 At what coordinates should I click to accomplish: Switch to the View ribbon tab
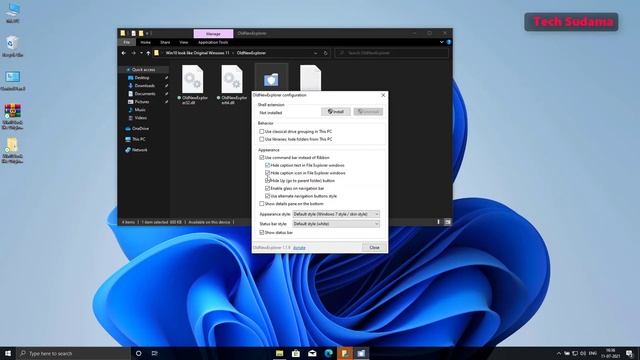184,42
